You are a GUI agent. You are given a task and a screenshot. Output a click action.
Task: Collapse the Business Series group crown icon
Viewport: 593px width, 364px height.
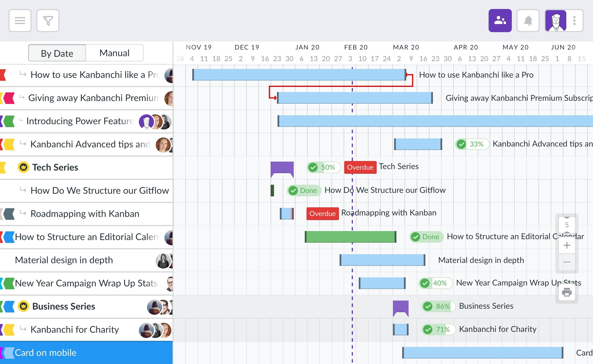click(23, 306)
